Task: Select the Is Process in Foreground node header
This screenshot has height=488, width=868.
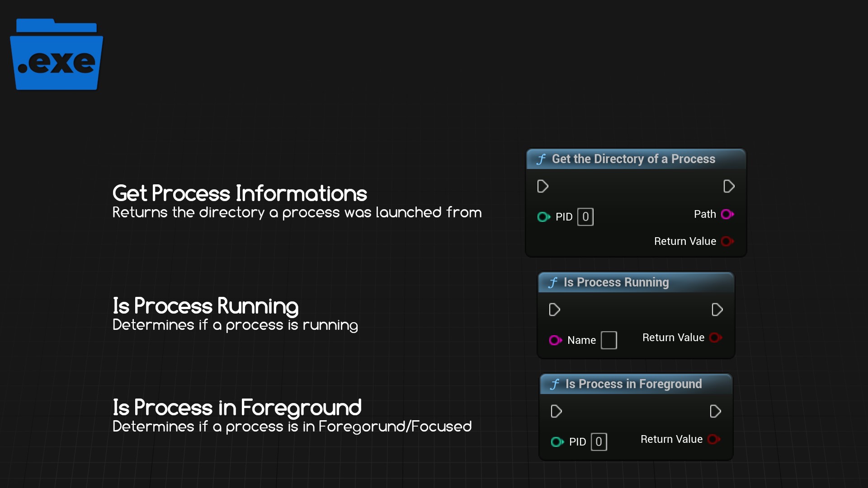Action: (x=633, y=384)
